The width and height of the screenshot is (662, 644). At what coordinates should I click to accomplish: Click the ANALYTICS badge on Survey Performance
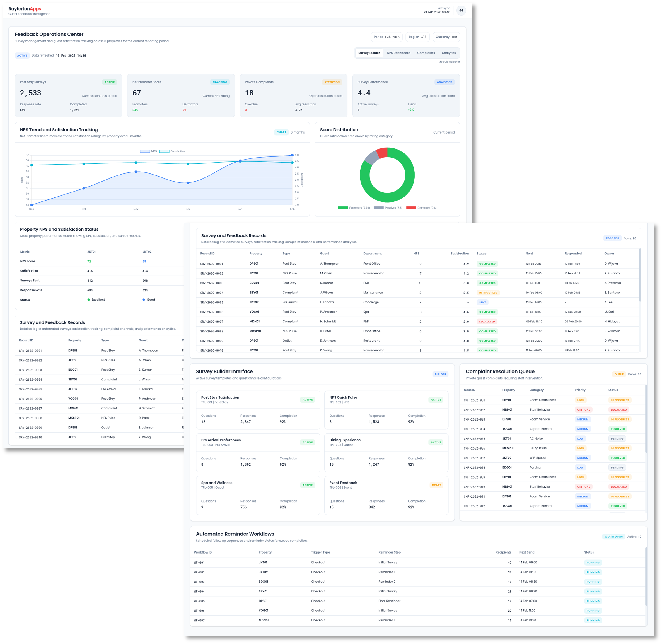pyautogui.click(x=444, y=82)
